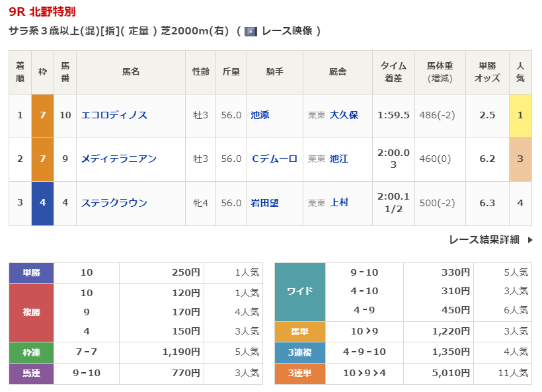
Task: Click yellow popularity 1 cell
Action: [x=520, y=115]
